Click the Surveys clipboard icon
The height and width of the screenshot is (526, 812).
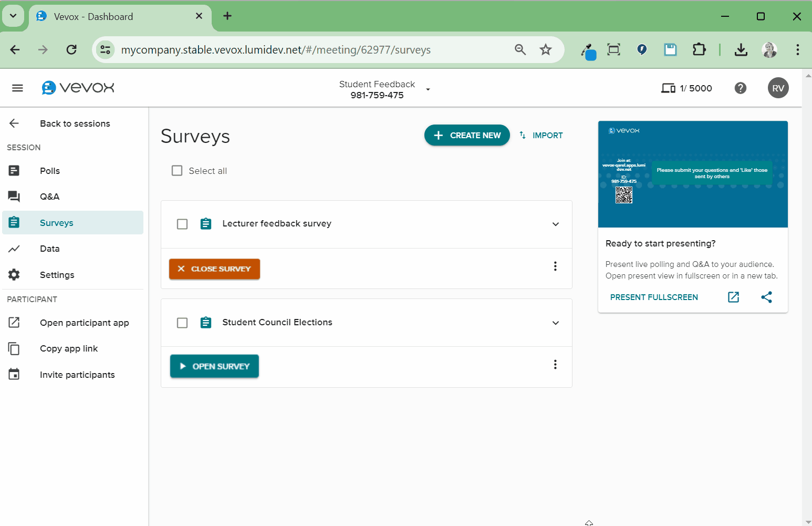pyautogui.click(x=14, y=222)
